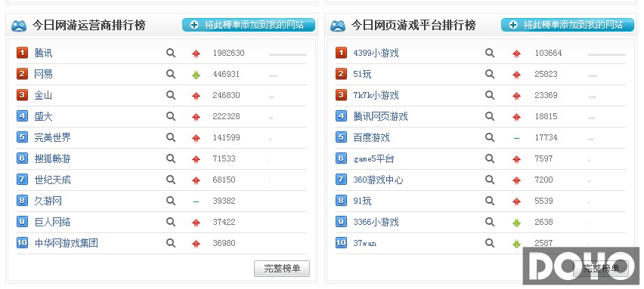Open the 盛大 operator link

tap(43, 116)
